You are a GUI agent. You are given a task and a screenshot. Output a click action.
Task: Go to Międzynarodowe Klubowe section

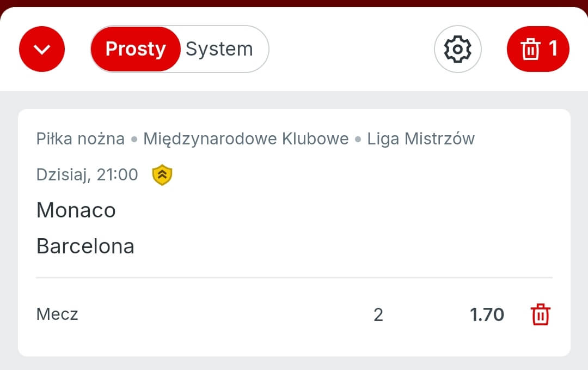click(246, 139)
